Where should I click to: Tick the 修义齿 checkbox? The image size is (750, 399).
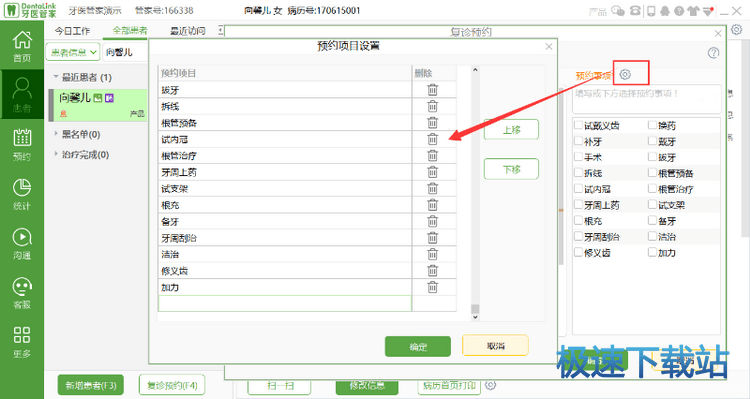tap(579, 252)
